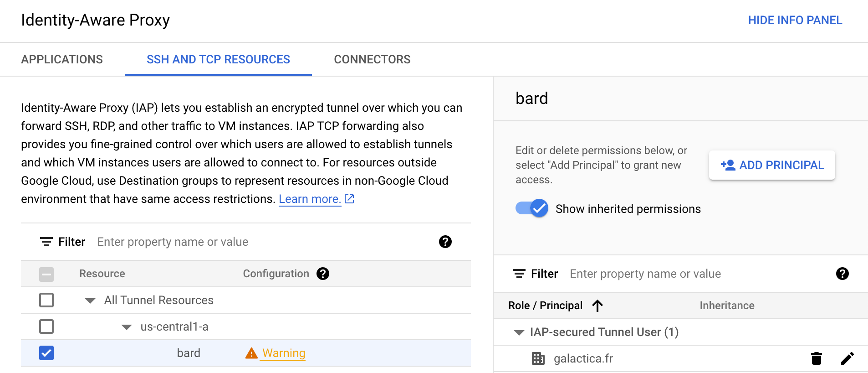The width and height of the screenshot is (868, 373).
Task: Toggle Show inherited permissions switch
Action: coord(532,208)
